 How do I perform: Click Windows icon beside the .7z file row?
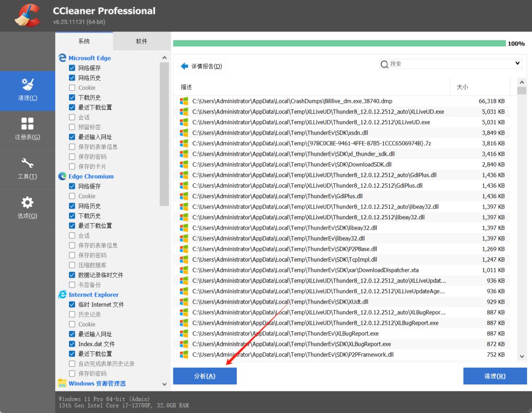[x=184, y=143]
